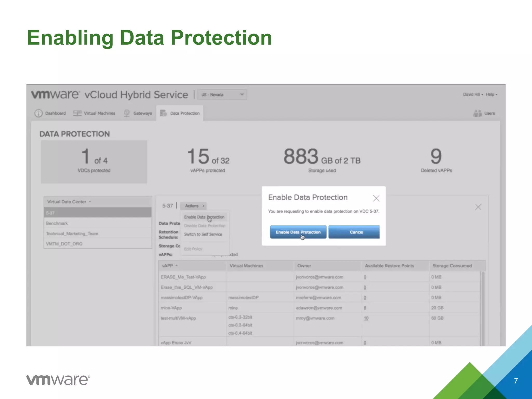Click the cts-6.3-64bit virtual machine
Image resolution: width=532 pixels, height=399 pixels.
click(x=240, y=325)
